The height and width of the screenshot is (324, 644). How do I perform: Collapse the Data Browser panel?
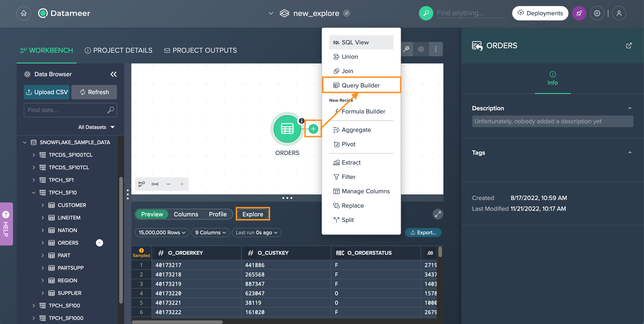[x=113, y=74]
